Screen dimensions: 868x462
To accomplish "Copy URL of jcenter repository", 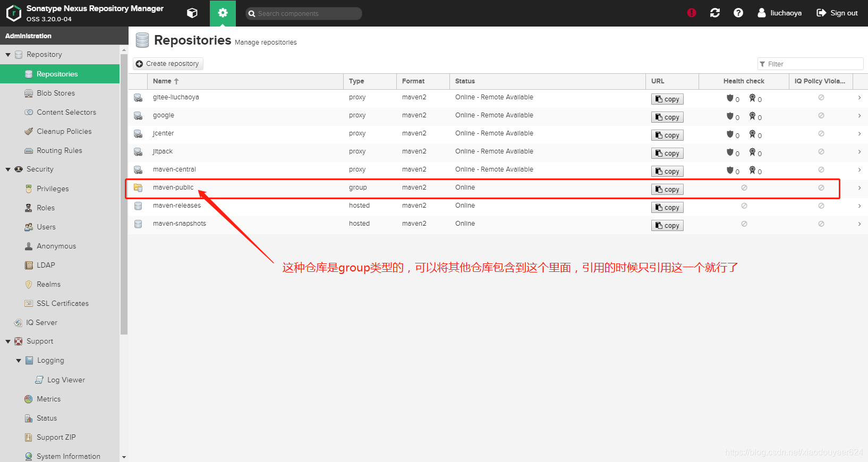I will coord(667,135).
